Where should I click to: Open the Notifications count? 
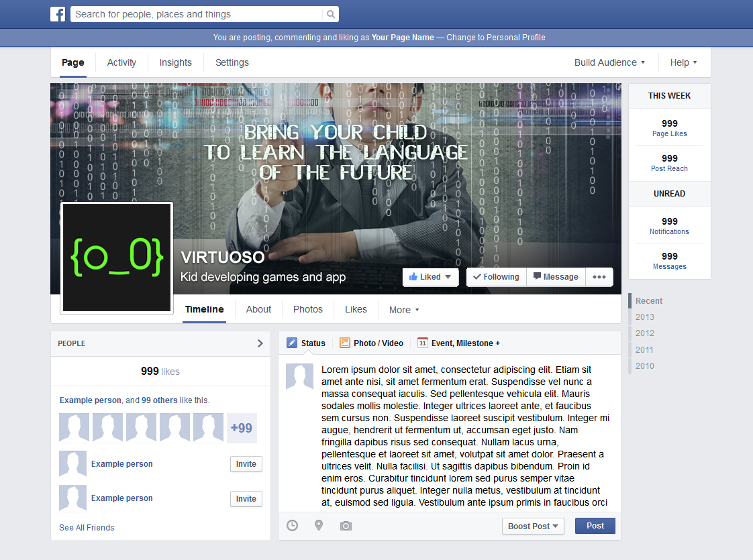(x=669, y=225)
